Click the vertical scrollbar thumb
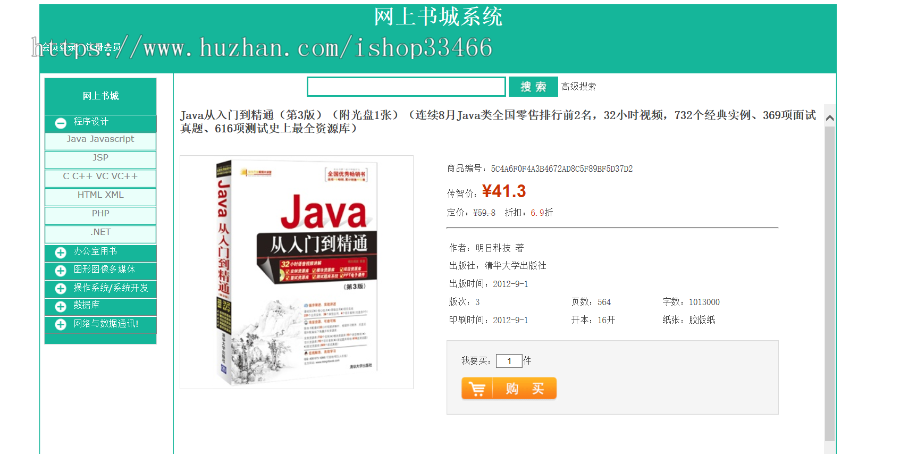 point(830,284)
